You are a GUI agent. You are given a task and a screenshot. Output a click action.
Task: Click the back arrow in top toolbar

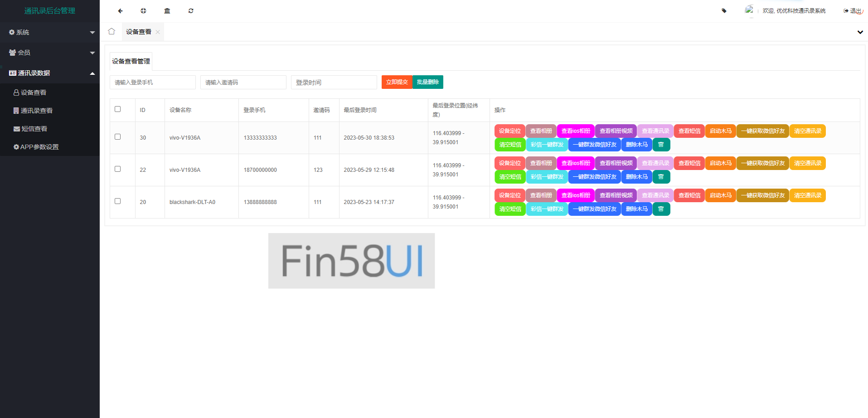[120, 11]
